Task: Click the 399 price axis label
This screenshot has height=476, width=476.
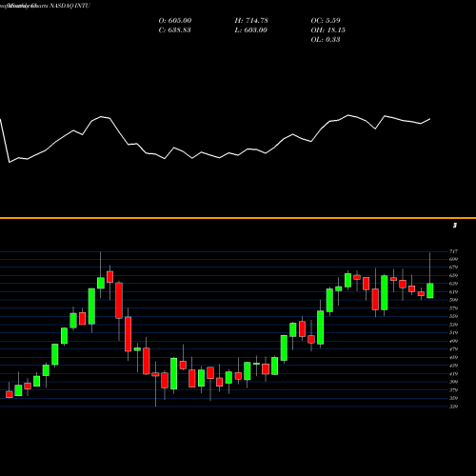Action: tap(453, 382)
